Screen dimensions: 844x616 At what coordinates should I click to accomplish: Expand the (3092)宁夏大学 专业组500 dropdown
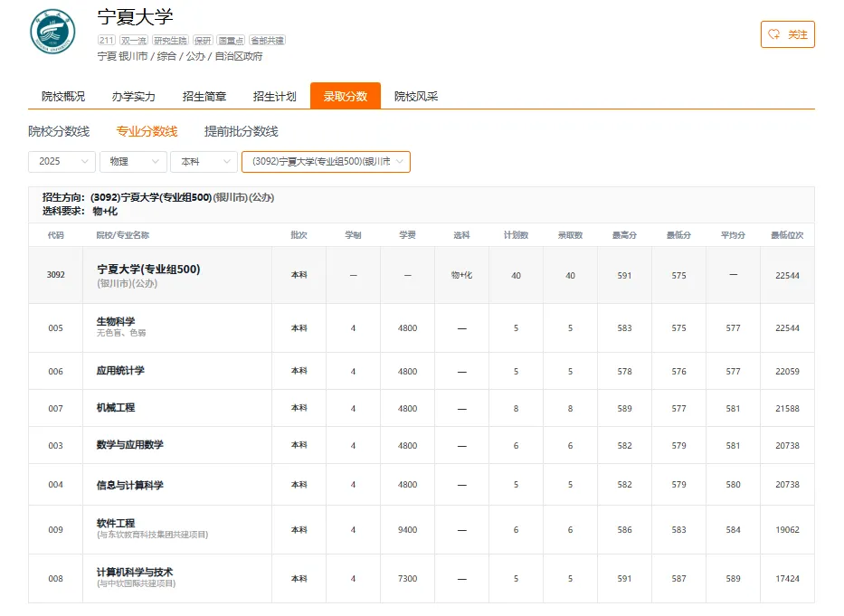pyautogui.click(x=326, y=162)
